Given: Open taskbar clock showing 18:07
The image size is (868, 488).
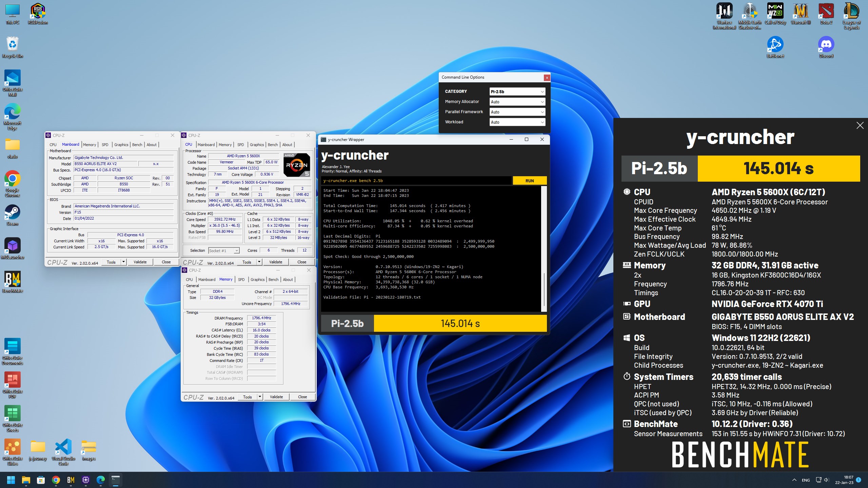Looking at the screenshot, I should [x=844, y=480].
